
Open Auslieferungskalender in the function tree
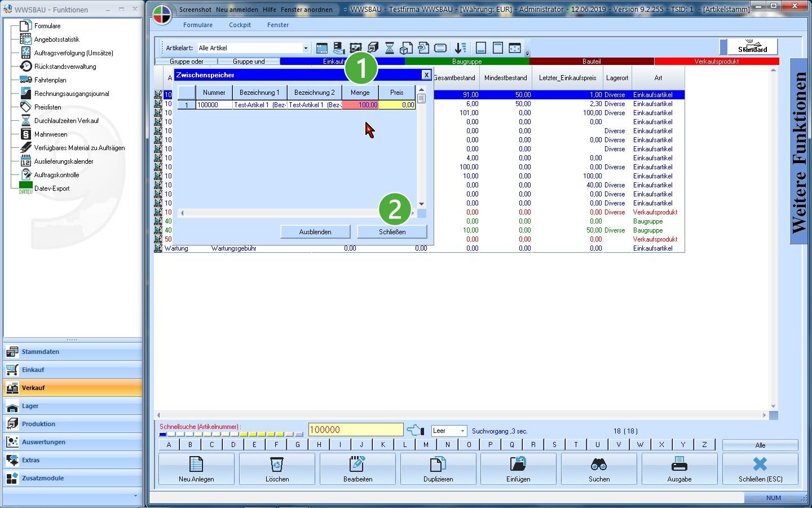pyautogui.click(x=63, y=161)
